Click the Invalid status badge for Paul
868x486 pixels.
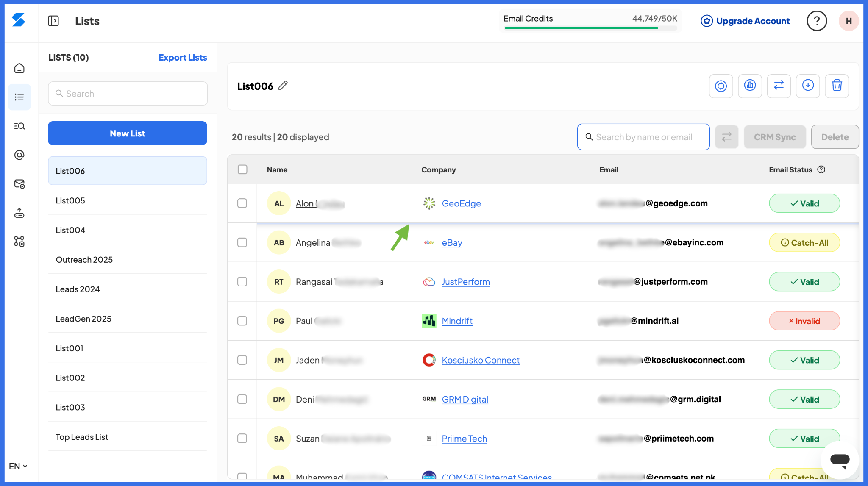[x=804, y=321]
